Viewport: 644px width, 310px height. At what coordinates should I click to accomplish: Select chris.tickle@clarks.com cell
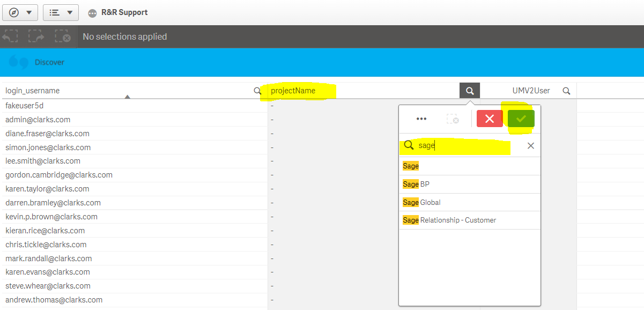point(134,245)
